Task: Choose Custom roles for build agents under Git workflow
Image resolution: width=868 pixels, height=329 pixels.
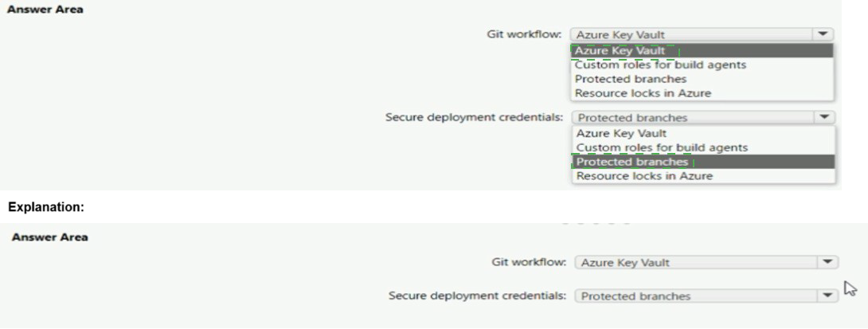Action: 661,65
